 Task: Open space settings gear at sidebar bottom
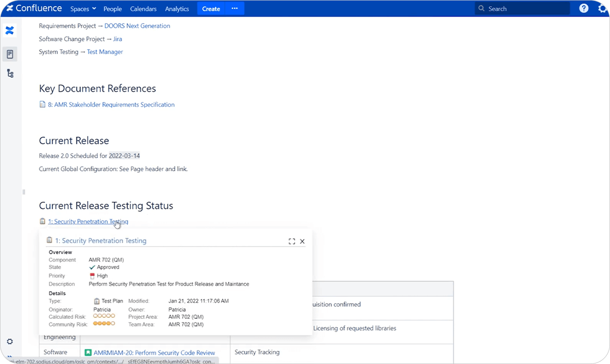pyautogui.click(x=10, y=341)
